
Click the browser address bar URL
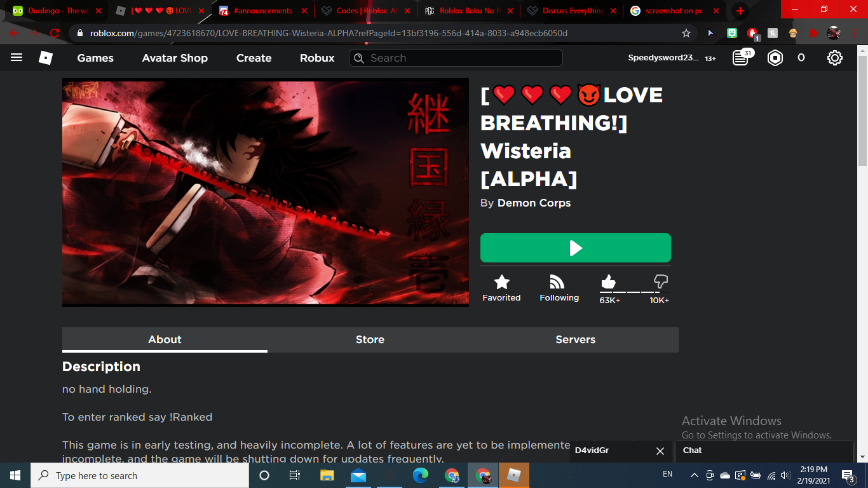(x=329, y=33)
